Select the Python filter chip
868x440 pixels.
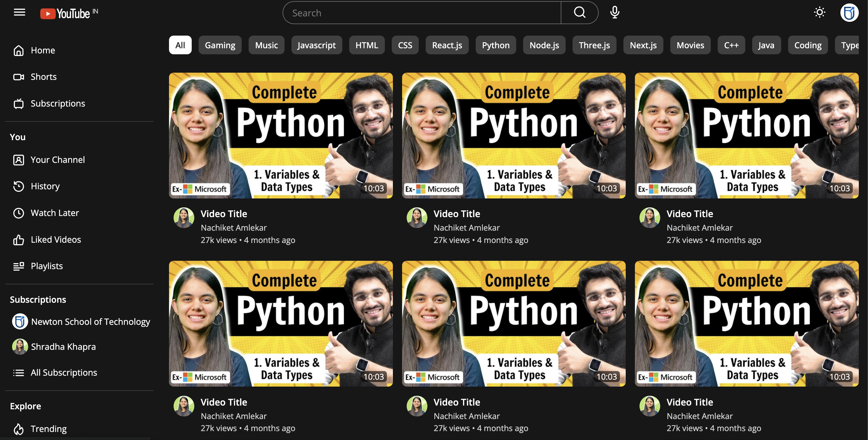tap(495, 45)
